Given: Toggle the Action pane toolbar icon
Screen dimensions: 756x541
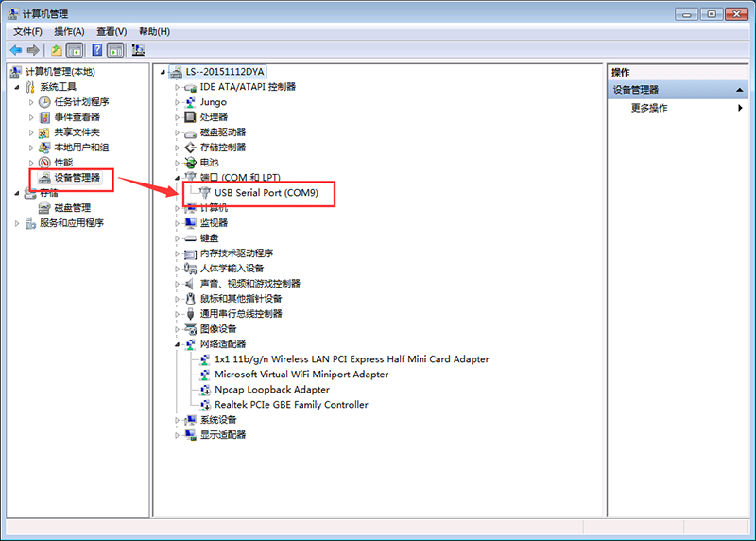Looking at the screenshot, I should coord(115,50).
